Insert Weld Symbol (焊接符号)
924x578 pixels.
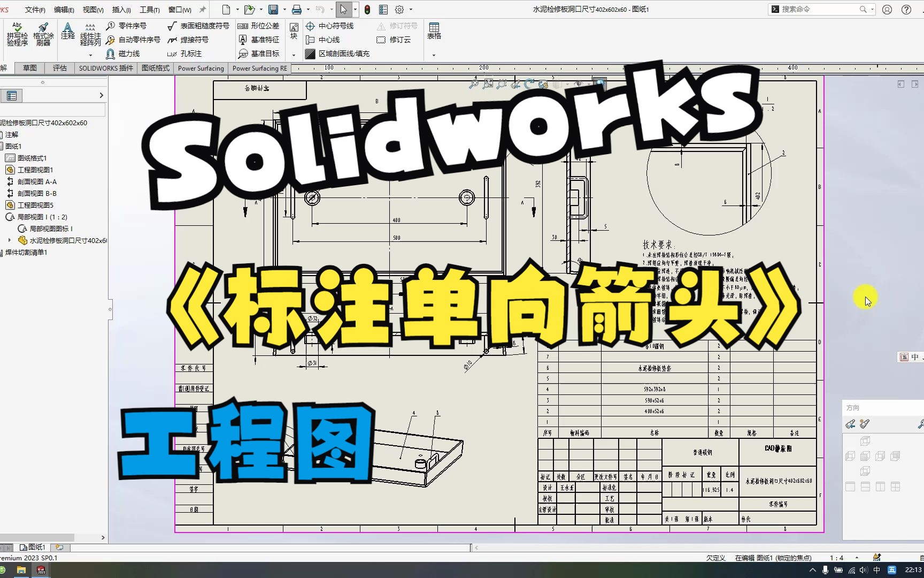(188, 40)
